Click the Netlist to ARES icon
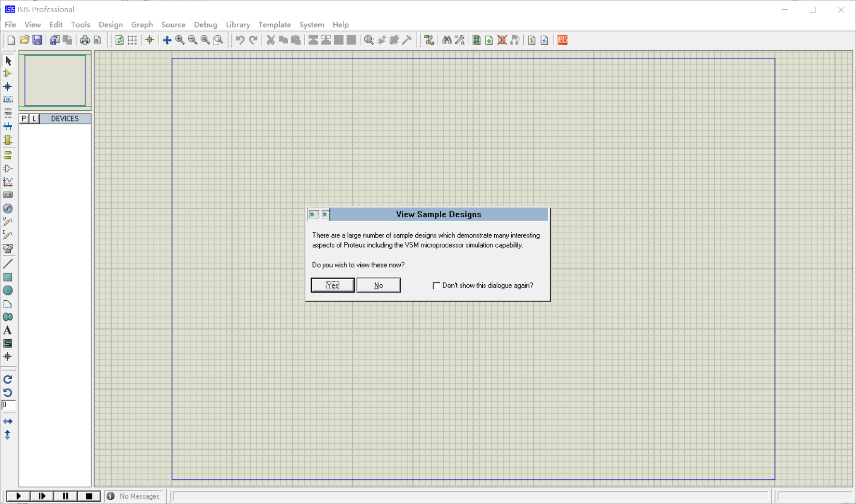Screen dimensions: 856x504 click(562, 40)
